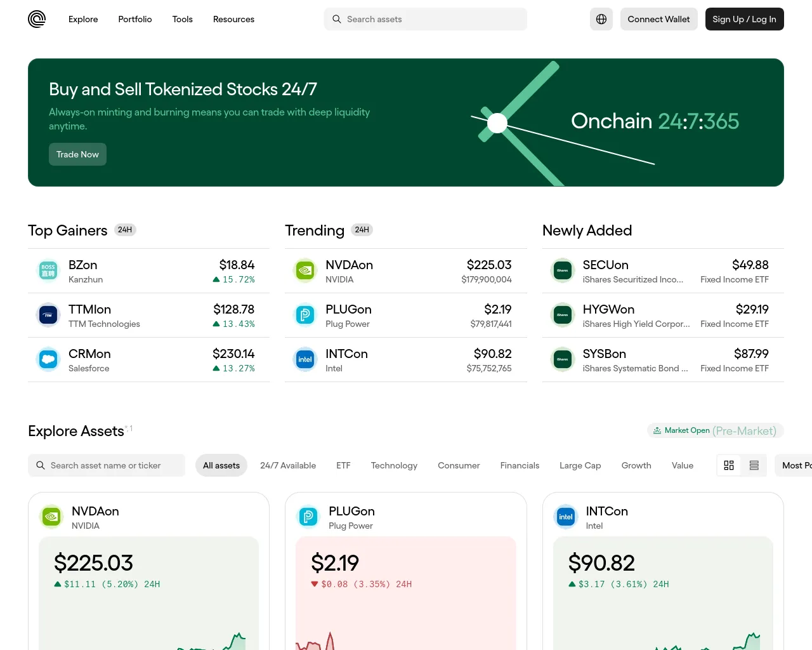The image size is (812, 650).
Task: Select the All assets filter
Action: click(221, 465)
